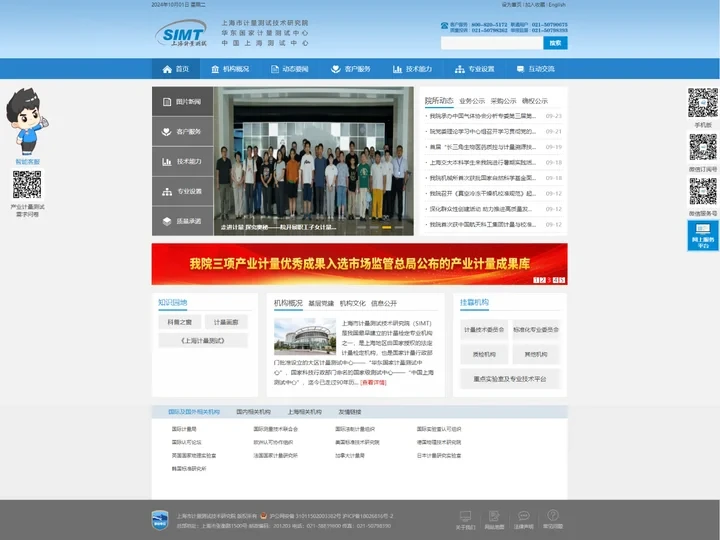Screen dimensions: 720x540
Task: Click the 关于我们 monitor icon in footer
Action: click(x=465, y=516)
